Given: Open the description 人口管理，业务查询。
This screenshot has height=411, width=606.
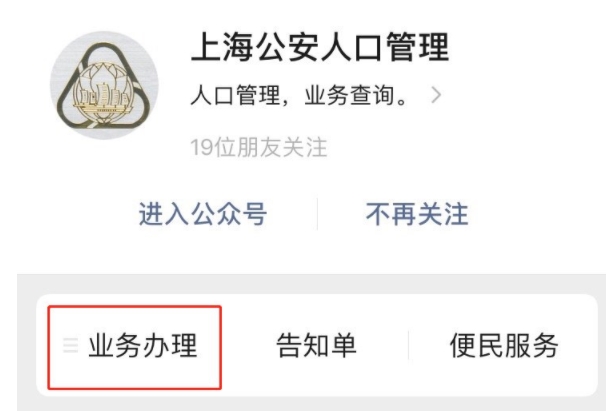Looking at the screenshot, I should point(300,95).
